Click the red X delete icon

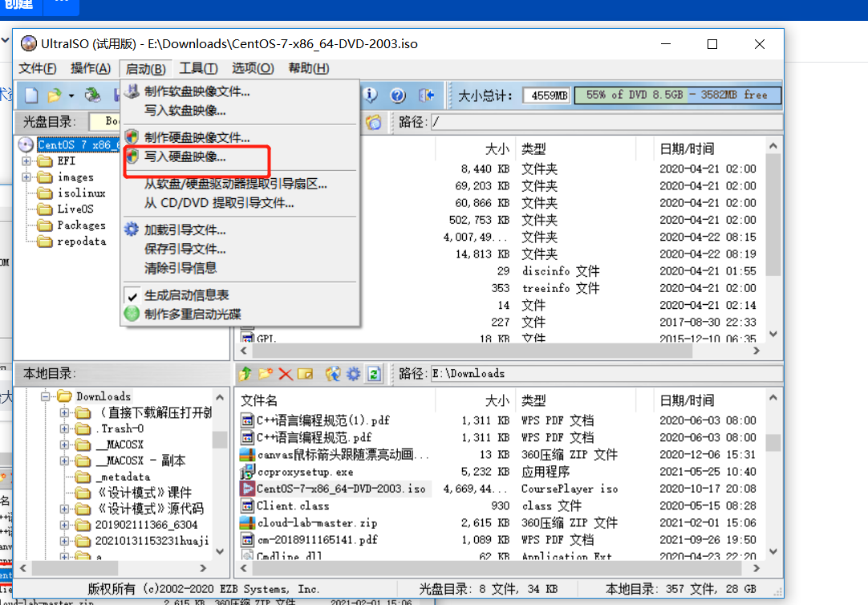286,374
